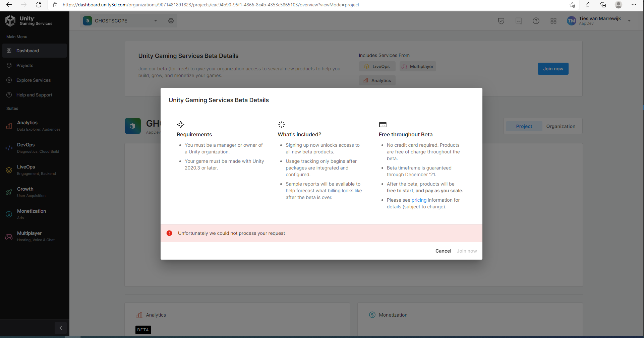The height and width of the screenshot is (338, 644).
Task: Expand the Ties van Marrewijk account menu
Action: [x=629, y=21]
